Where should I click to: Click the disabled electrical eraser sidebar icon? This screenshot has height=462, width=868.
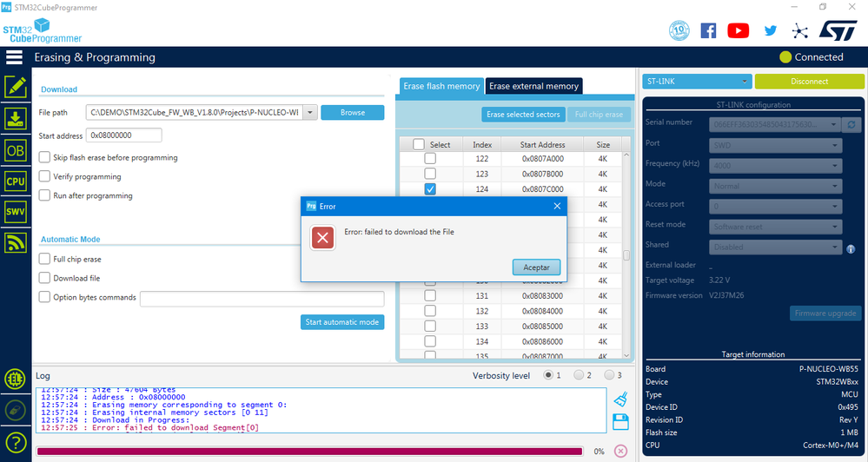(x=16, y=411)
